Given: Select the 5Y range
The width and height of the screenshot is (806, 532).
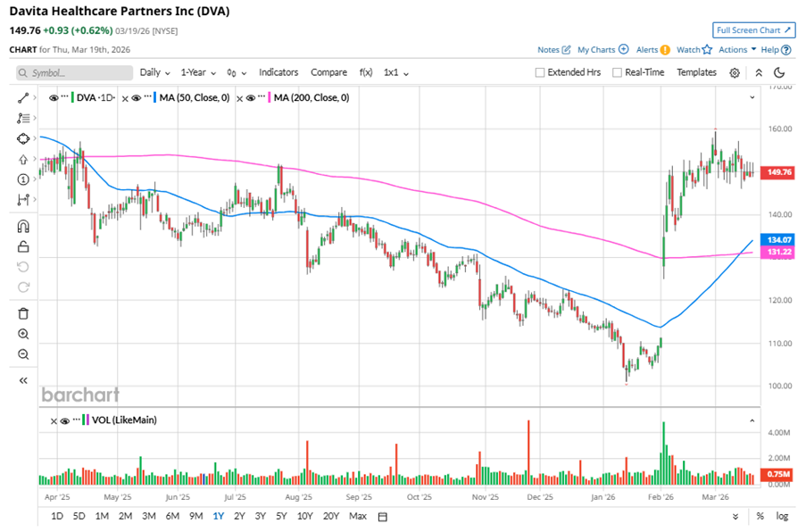Looking at the screenshot, I should 281,516.
